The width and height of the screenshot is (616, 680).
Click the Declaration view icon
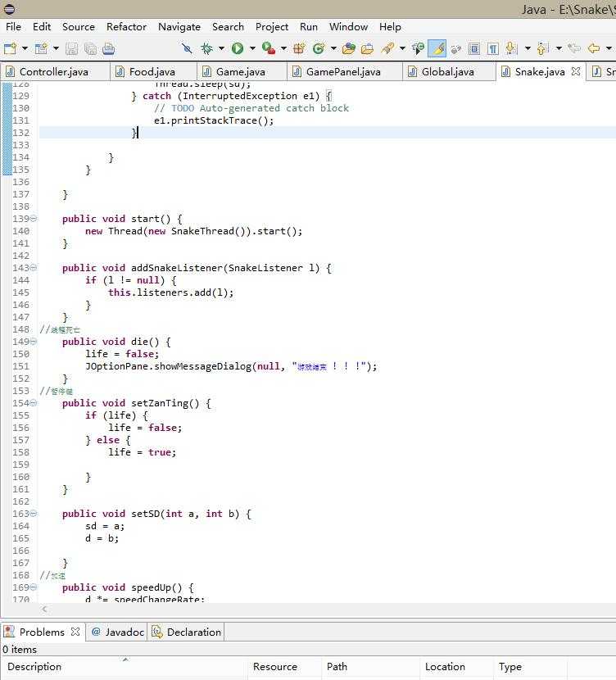tap(157, 632)
